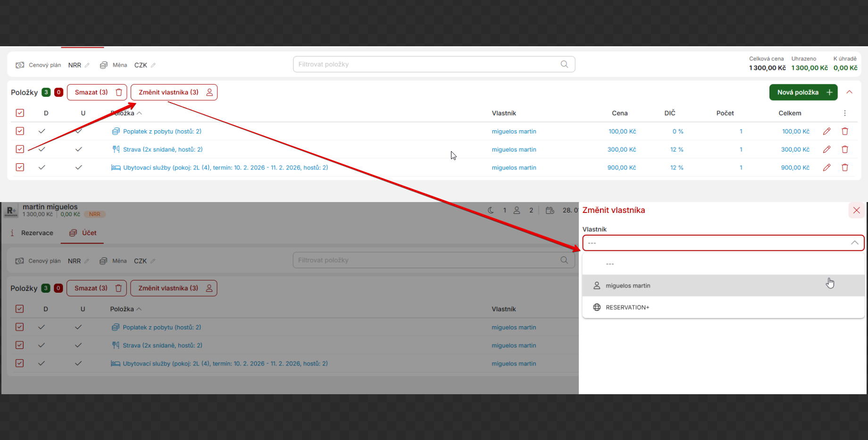Click the Nová položka button
868x440 pixels.
click(x=803, y=93)
